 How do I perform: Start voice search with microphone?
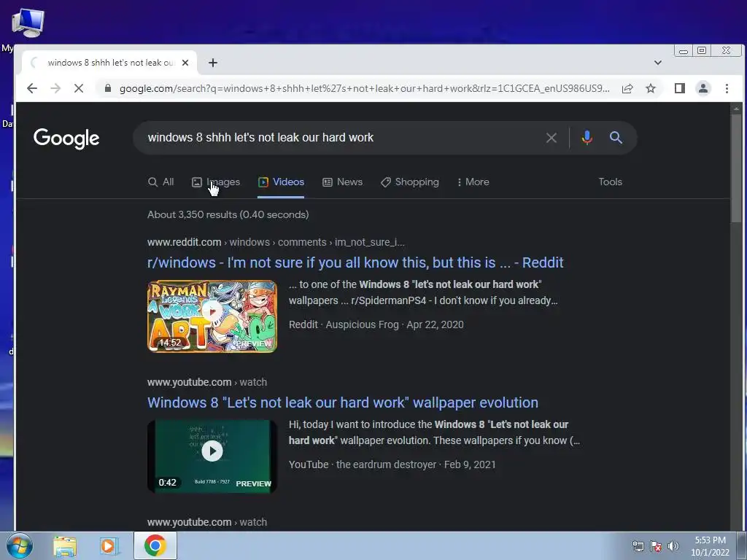[x=587, y=138]
